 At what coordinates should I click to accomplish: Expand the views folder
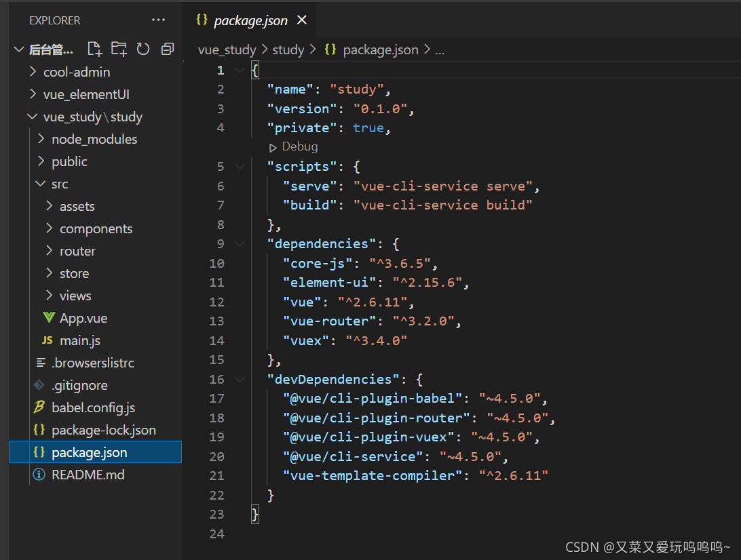tap(49, 296)
